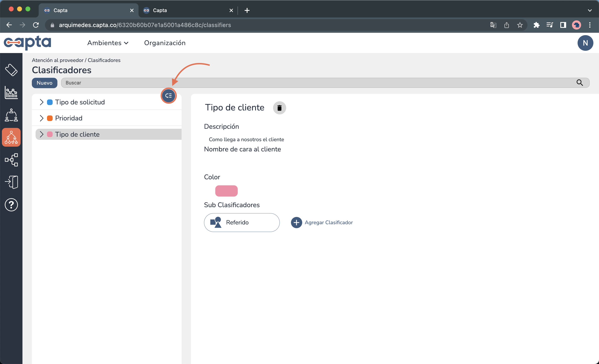Open the team members icon in sidebar
This screenshot has width=599, height=364.
[11, 115]
